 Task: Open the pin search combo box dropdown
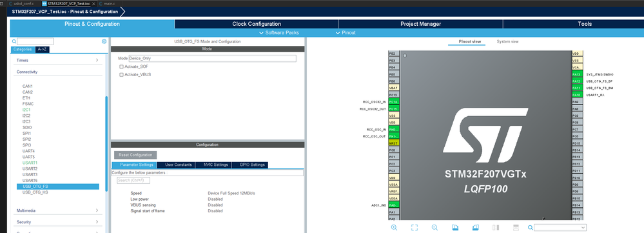[x=583, y=227]
